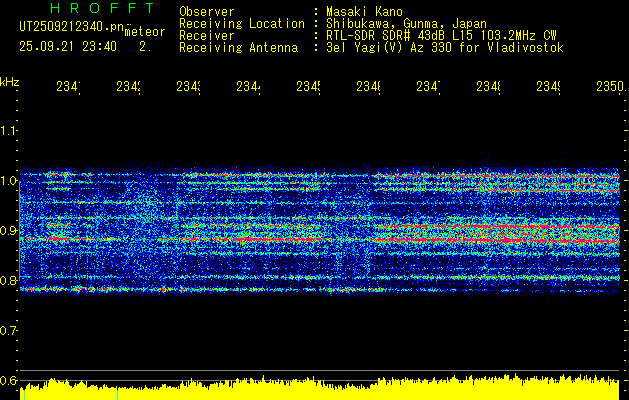Click the 2350 time axis marker
Image resolution: width=629 pixels, height=400 pixels.
pyautogui.click(x=610, y=87)
